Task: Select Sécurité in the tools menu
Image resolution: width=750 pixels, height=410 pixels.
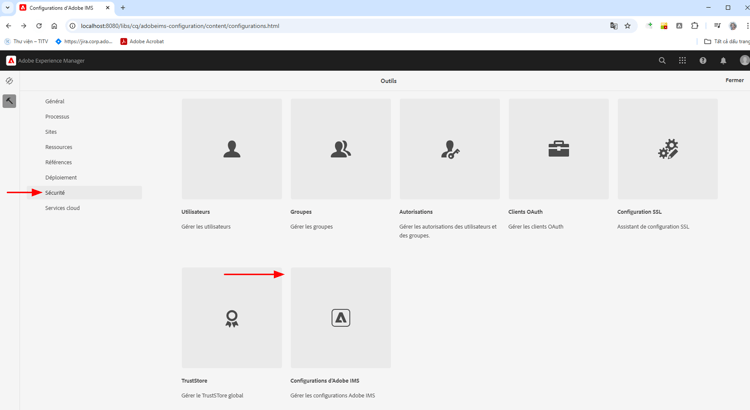Action: 84,193
